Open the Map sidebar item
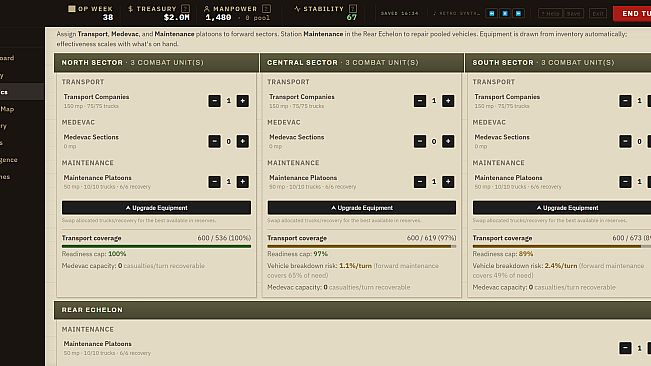Image resolution: width=651 pixels, height=366 pixels. point(7,109)
